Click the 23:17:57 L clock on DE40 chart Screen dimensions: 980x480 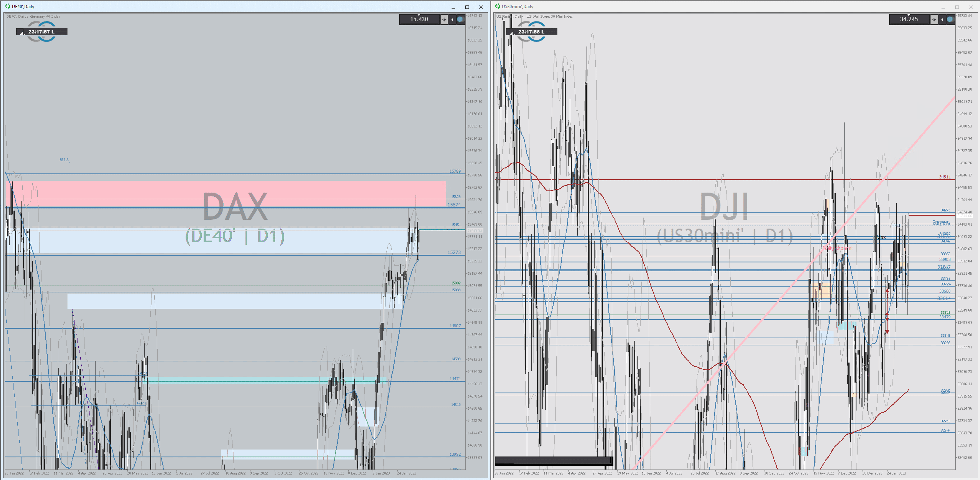pyautogui.click(x=41, y=32)
